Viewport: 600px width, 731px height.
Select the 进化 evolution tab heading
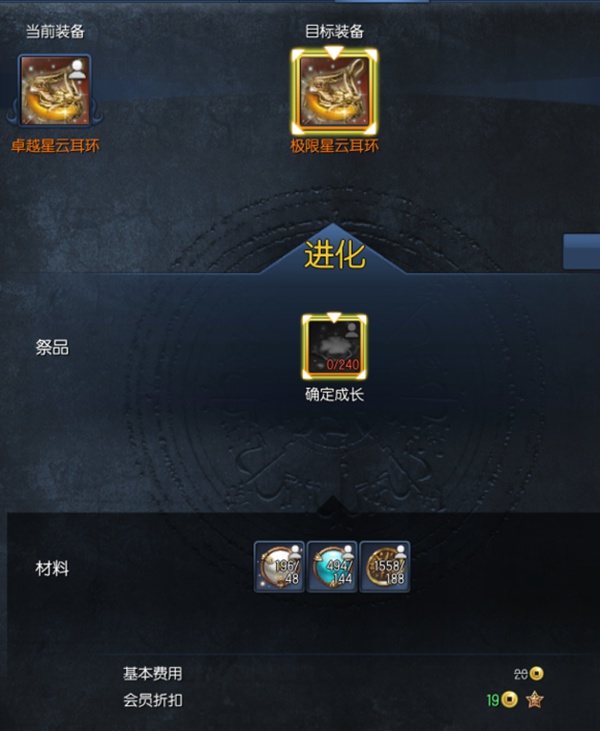(x=334, y=255)
